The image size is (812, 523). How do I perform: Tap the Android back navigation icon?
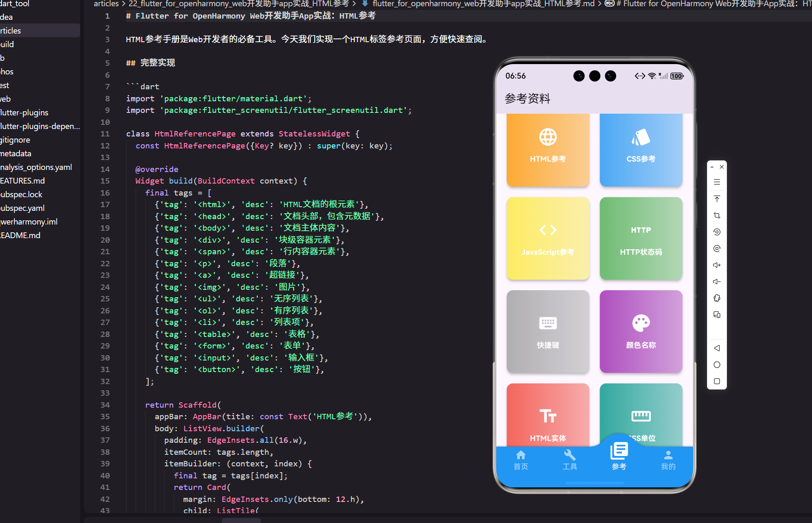pos(717,348)
